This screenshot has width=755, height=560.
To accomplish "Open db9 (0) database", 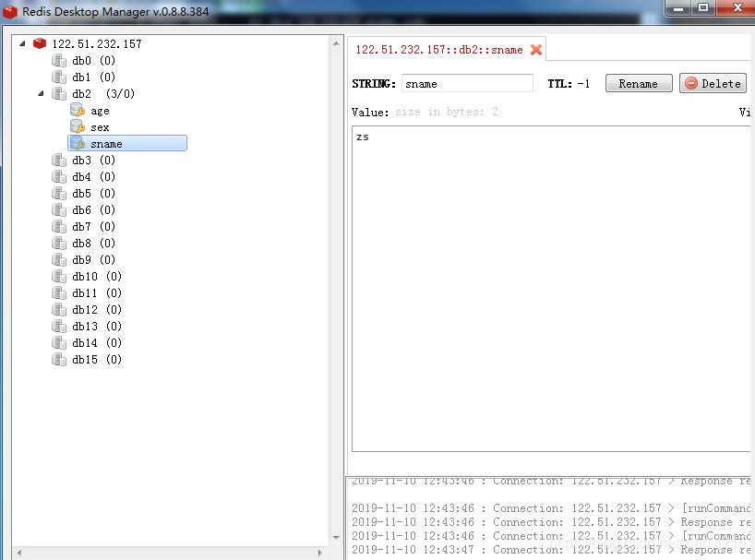I will pos(93,260).
